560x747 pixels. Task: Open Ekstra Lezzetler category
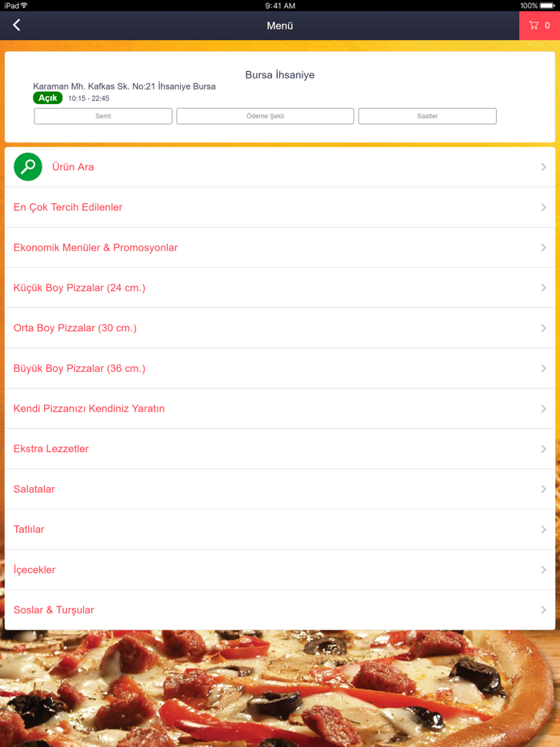(x=280, y=449)
